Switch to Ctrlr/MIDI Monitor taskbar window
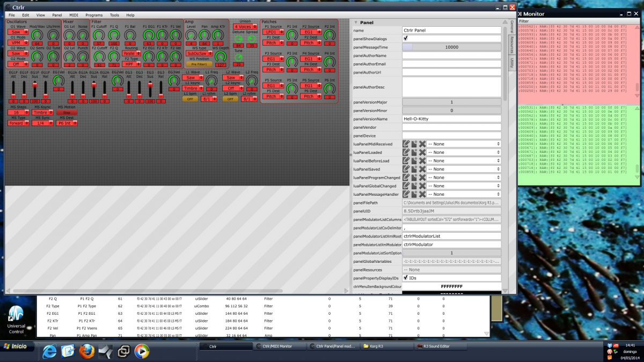This screenshot has height=362, width=644. (x=280, y=346)
